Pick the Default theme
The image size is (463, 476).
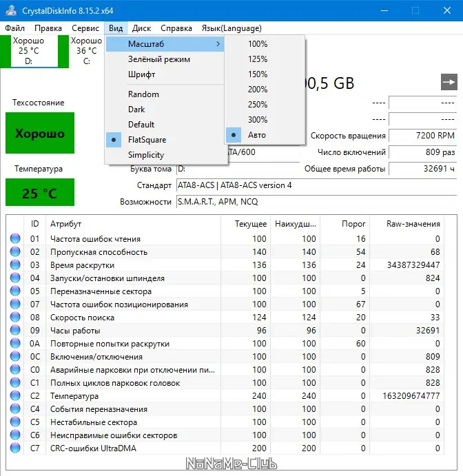coord(166,125)
